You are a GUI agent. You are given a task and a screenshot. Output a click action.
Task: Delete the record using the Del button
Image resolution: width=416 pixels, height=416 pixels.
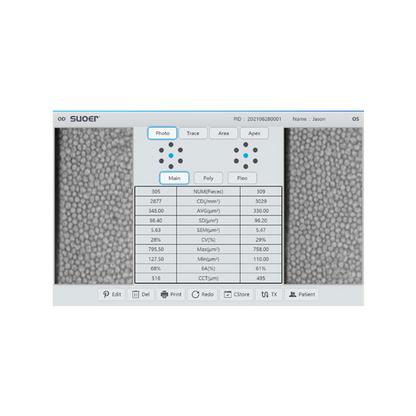coord(141,294)
